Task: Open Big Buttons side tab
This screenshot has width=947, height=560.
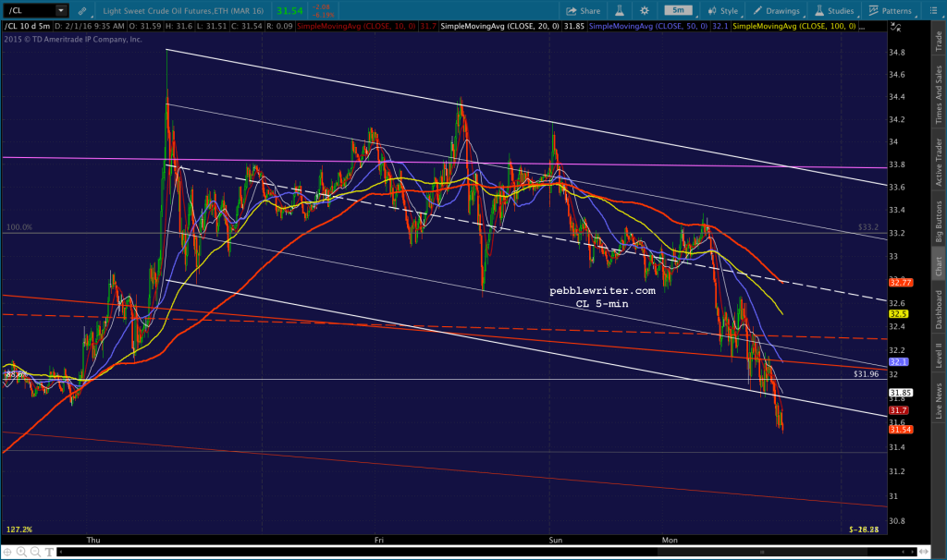Action: pyautogui.click(x=939, y=222)
